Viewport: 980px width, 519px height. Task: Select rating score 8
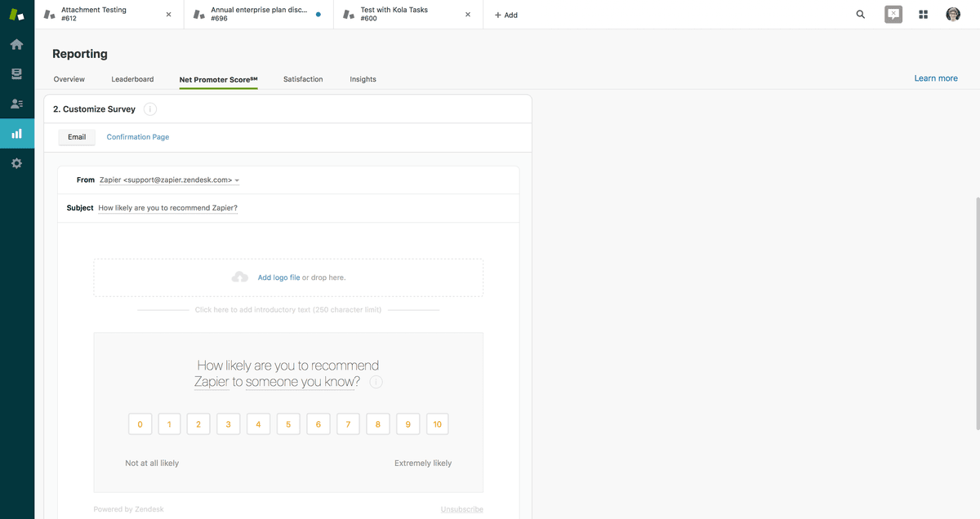tap(377, 424)
